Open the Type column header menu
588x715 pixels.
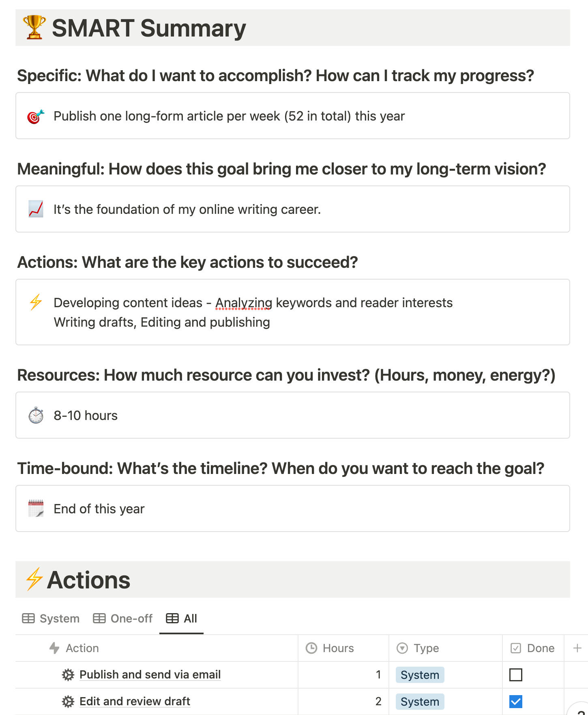(x=426, y=648)
